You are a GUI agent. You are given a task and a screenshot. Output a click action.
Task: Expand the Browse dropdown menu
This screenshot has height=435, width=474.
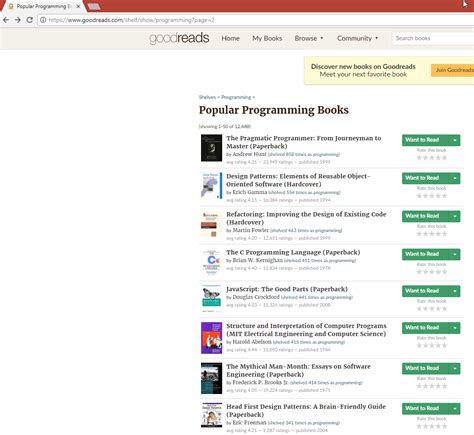click(x=309, y=38)
